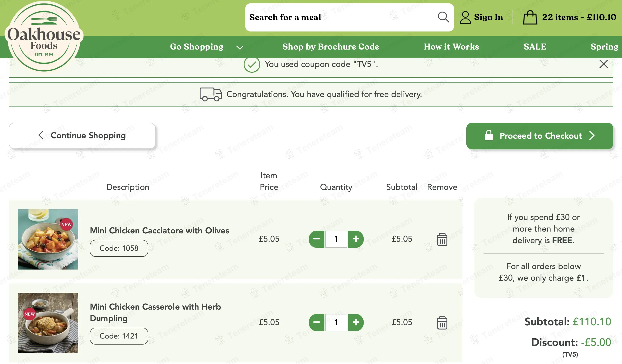The width and height of the screenshot is (622, 364).
Task: Open Mini Chicken Casserole product image
Action: [x=48, y=323]
